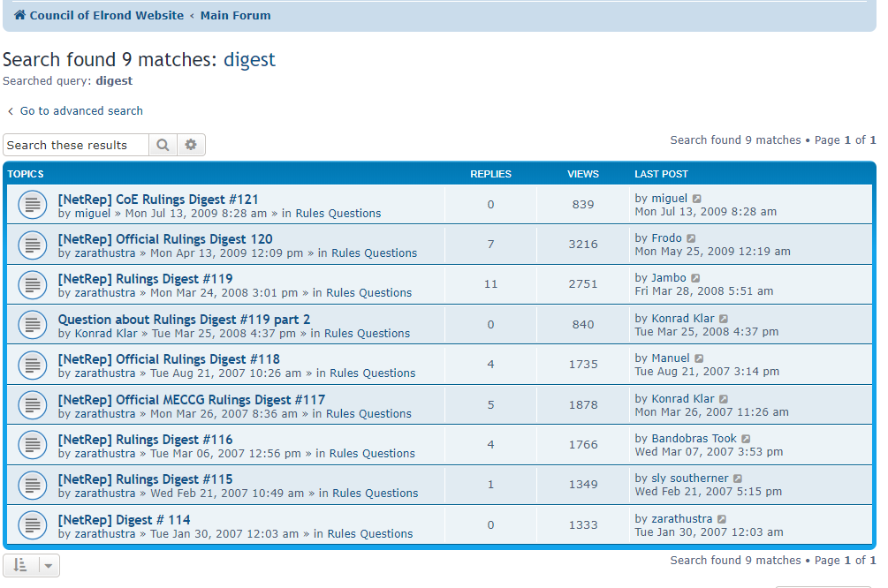Jump to miguel's last post icon
888x588 pixels.
[x=697, y=200]
